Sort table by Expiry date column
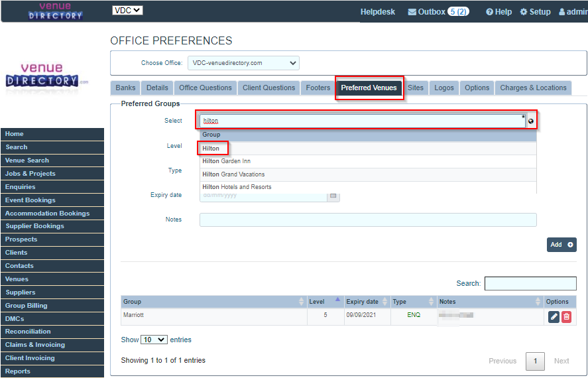 (367, 302)
